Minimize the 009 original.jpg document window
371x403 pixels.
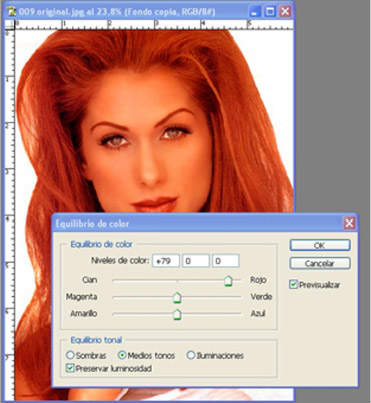point(255,12)
